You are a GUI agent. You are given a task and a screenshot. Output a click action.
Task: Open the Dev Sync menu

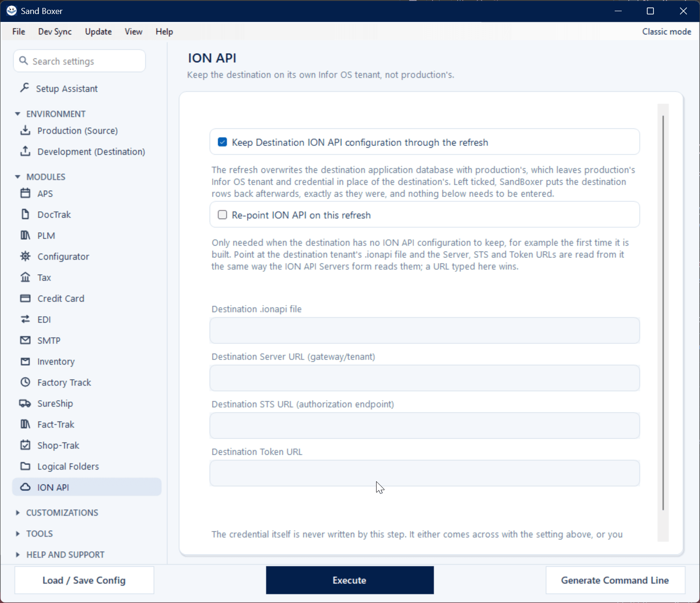click(x=55, y=31)
